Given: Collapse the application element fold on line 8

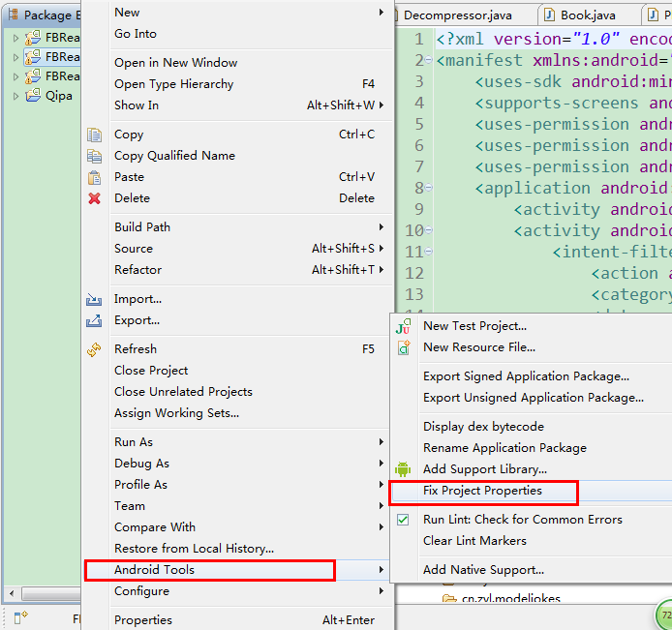Looking at the screenshot, I should pyautogui.click(x=429, y=189).
